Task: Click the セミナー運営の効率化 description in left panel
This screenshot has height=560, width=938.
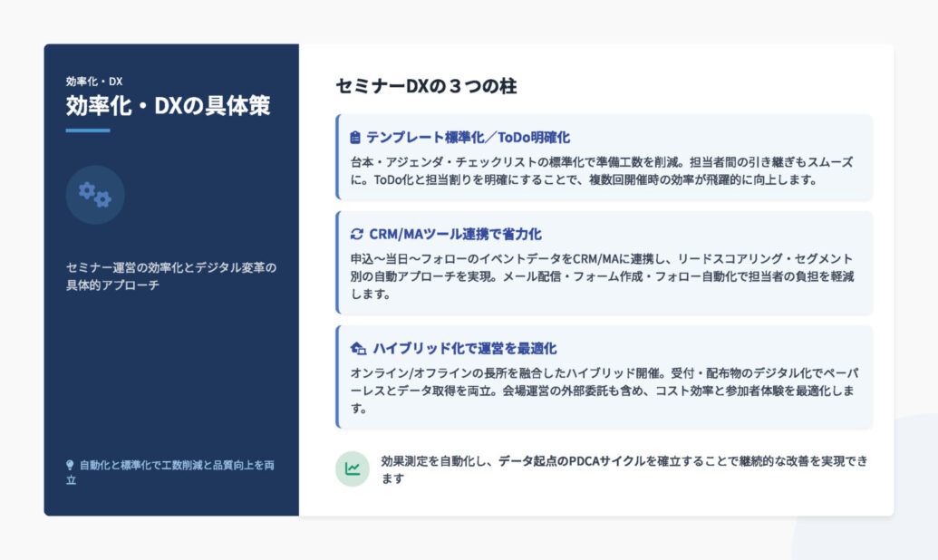Action: (x=170, y=276)
